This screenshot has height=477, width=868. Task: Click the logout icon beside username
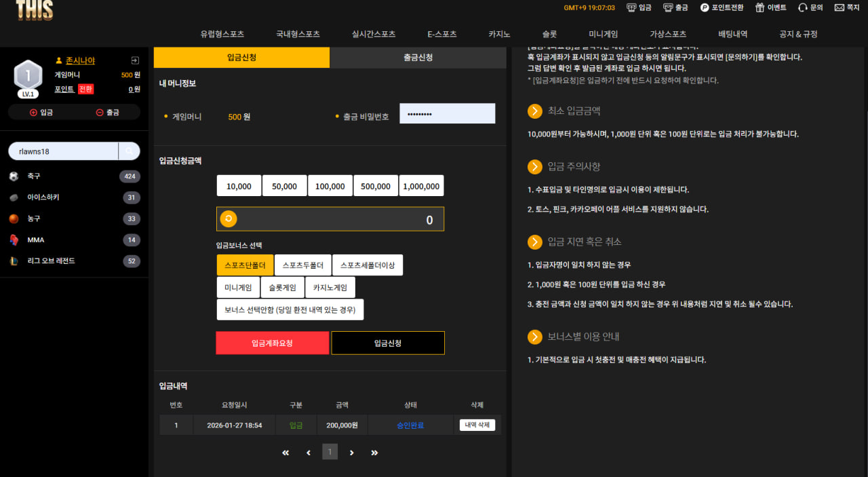click(x=135, y=60)
